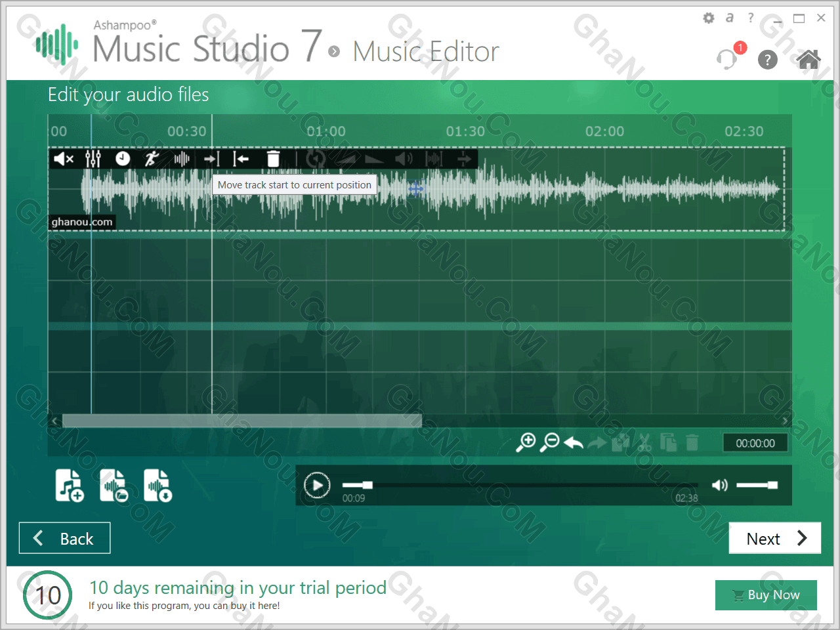Click the 00:09 elapsed time label

click(x=354, y=498)
